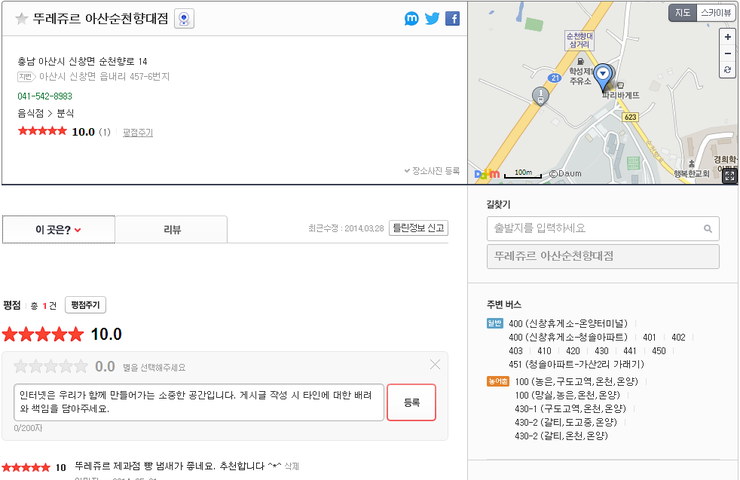Click the 틀린정보 신고 button
This screenshot has height=480, width=740.
[418, 228]
